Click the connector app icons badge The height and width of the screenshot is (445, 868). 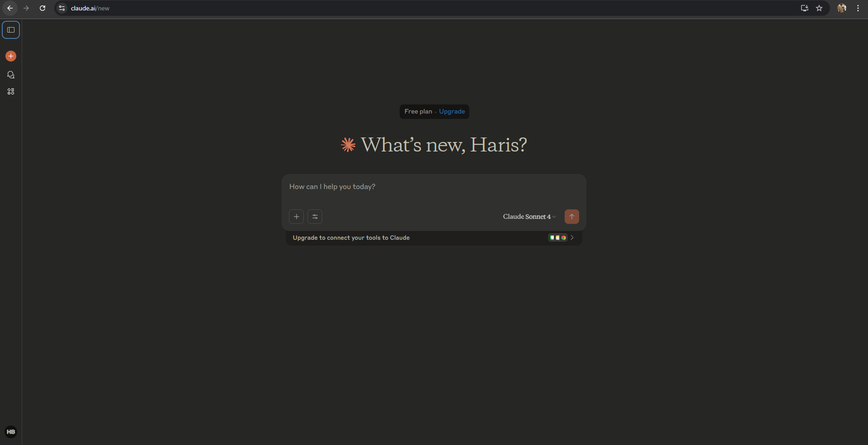coord(558,237)
